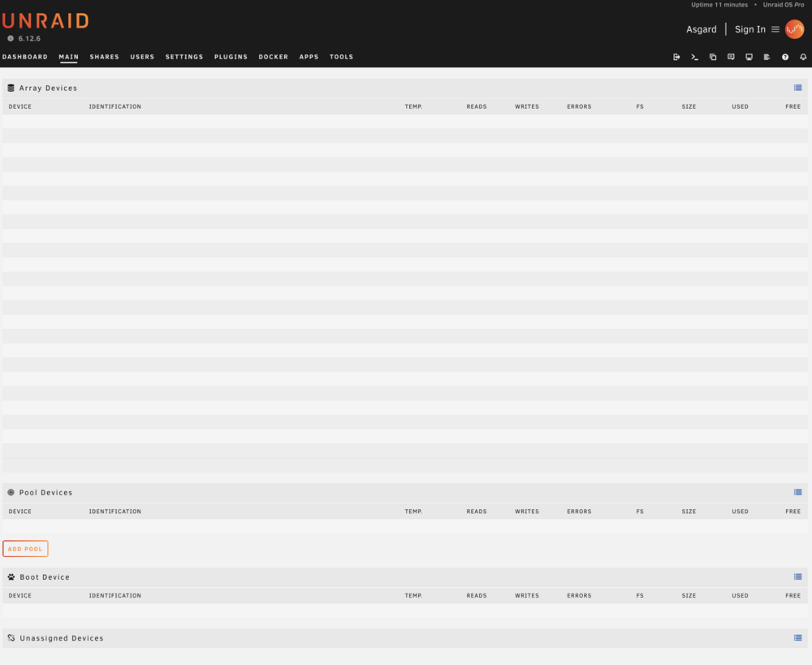Click the Unassigned Devices section title

[62, 638]
